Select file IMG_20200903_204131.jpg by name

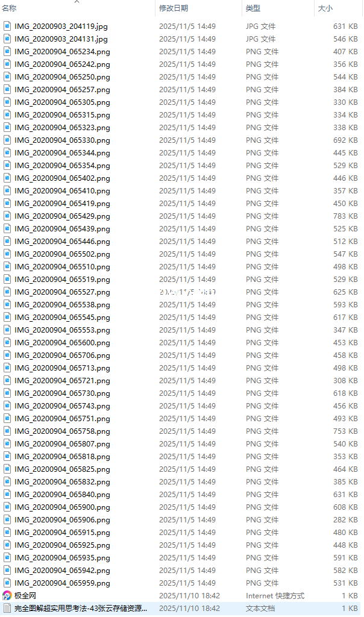(x=61, y=39)
